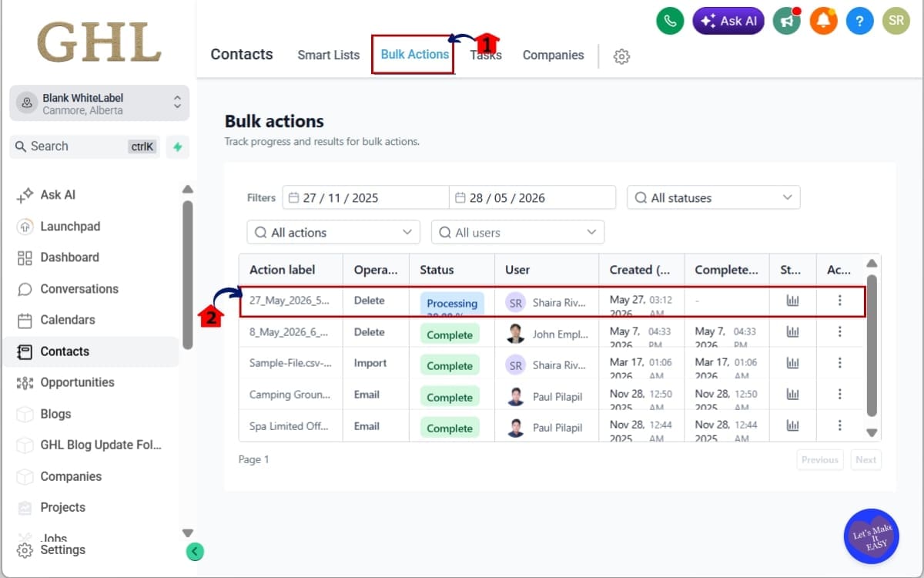Viewport: 924px width, 578px height.
Task: View statistics for Spa Limited Off email
Action: [792, 425]
